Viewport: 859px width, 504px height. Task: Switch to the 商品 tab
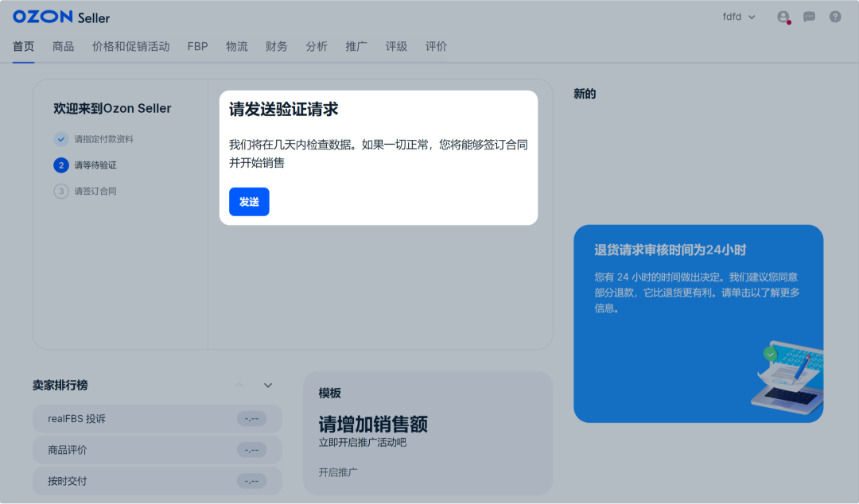tap(63, 46)
